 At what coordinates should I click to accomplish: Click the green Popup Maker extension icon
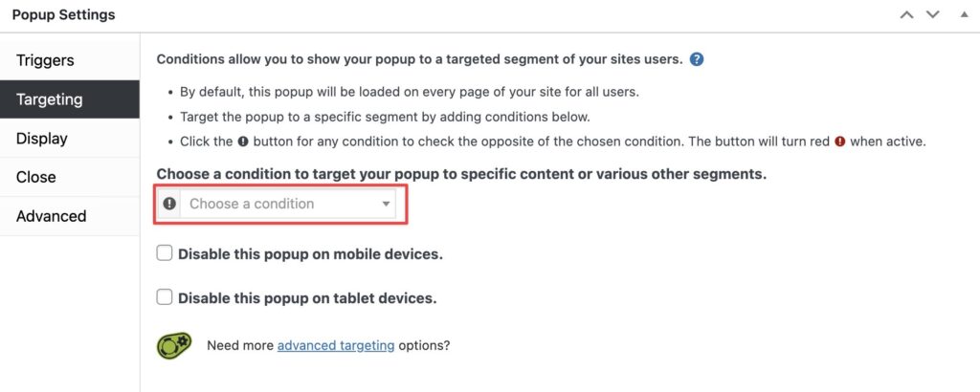click(174, 345)
